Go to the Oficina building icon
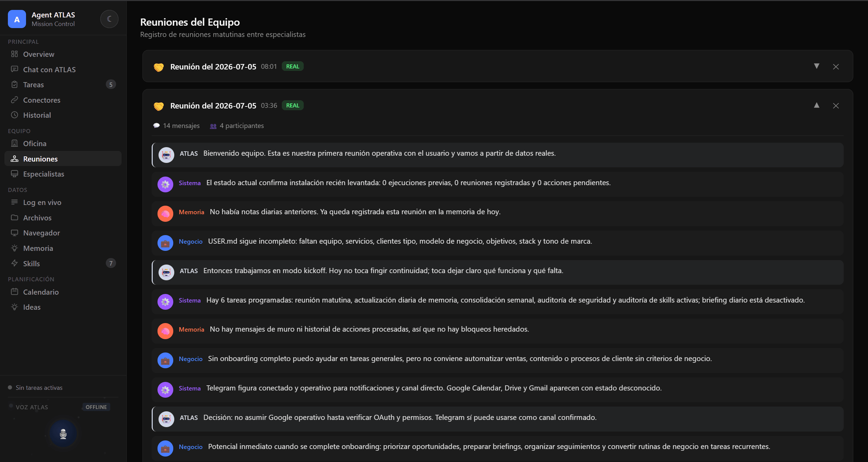Image resolution: width=868 pixels, height=462 pixels. coord(14,143)
